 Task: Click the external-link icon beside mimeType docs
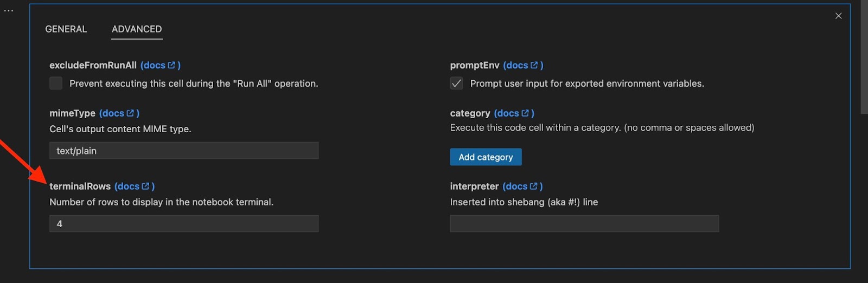(x=130, y=113)
